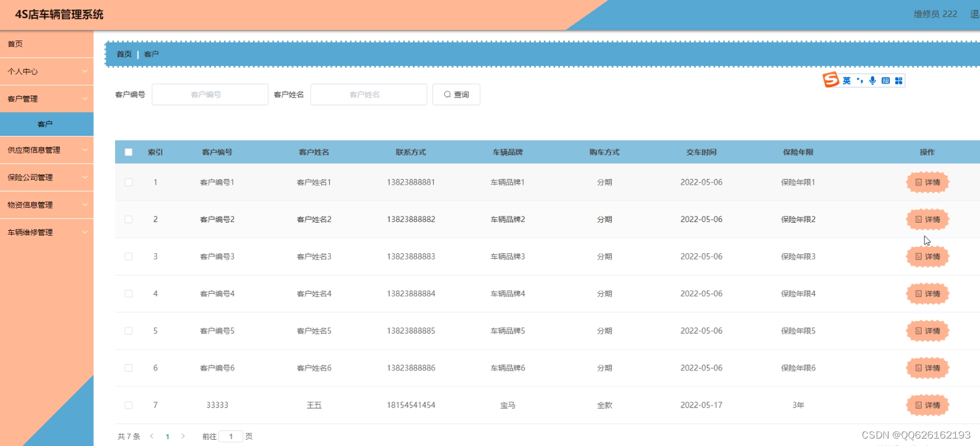Click the 客户 breadcrumb item

151,54
